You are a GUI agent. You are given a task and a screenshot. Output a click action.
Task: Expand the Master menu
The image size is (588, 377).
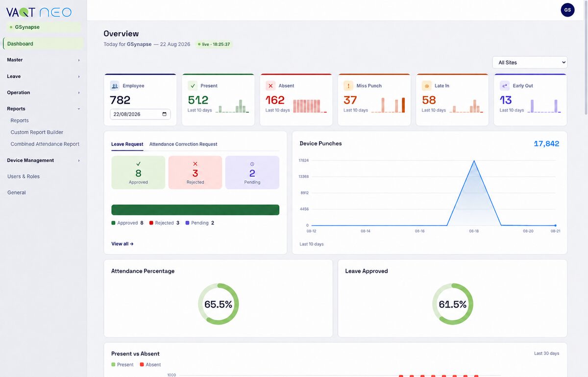(43, 60)
